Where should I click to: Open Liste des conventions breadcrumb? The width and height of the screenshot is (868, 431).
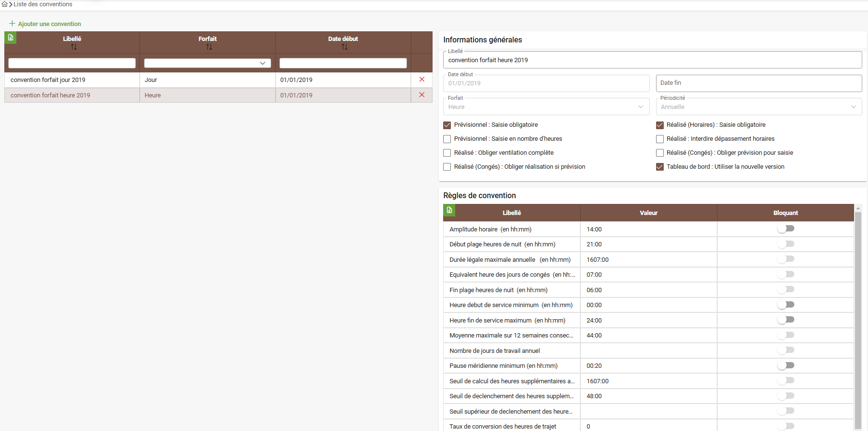pyautogui.click(x=43, y=4)
